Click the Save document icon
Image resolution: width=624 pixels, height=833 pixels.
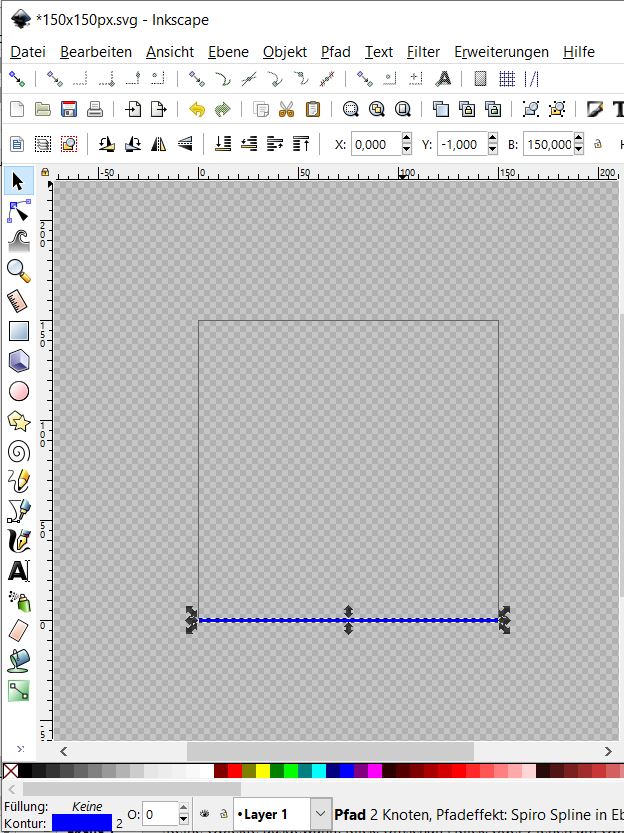click(x=69, y=109)
